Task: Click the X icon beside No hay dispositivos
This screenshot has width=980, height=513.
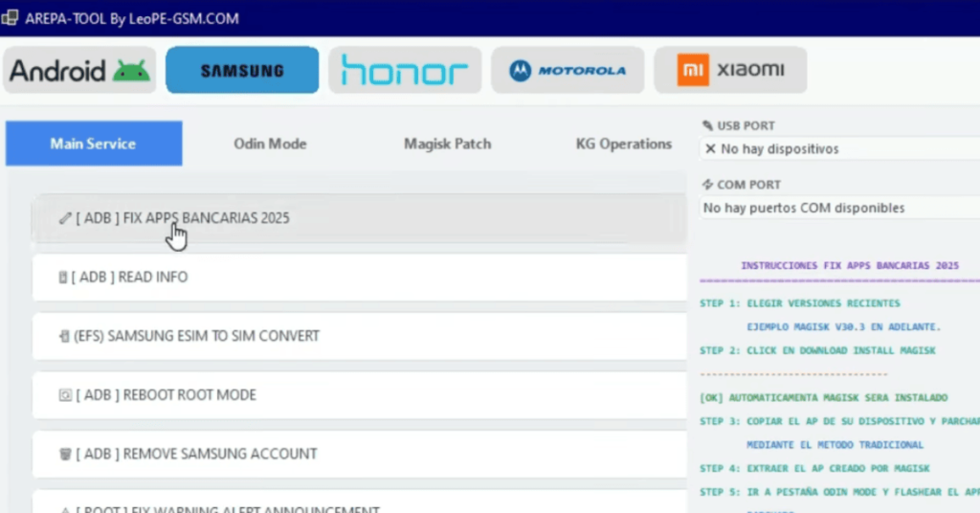Action: tap(710, 148)
